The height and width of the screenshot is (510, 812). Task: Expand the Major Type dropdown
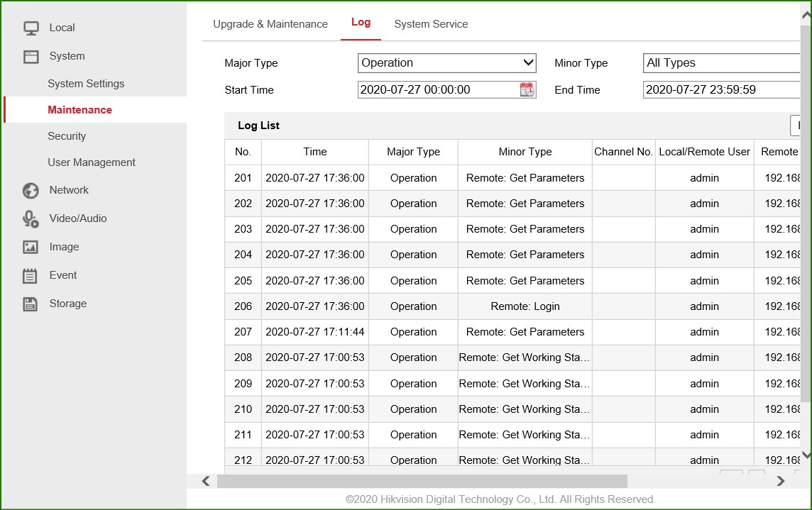446,63
